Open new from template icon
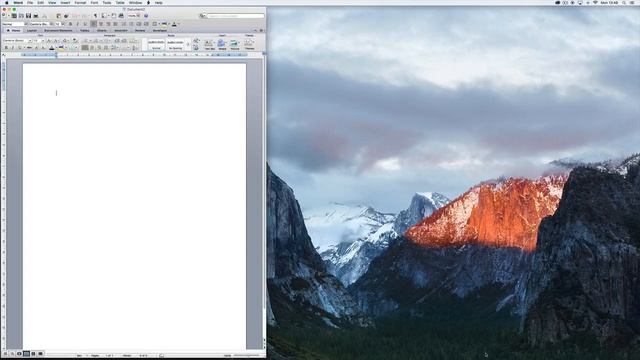This screenshot has height=360, width=640. [14, 16]
